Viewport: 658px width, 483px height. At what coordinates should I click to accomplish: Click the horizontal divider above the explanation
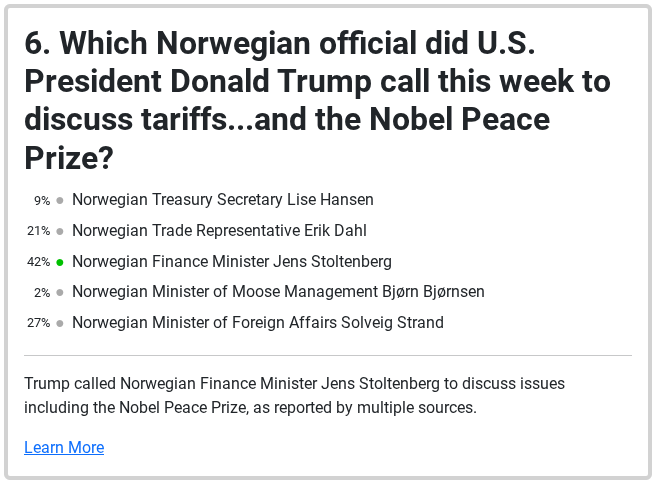[328, 355]
